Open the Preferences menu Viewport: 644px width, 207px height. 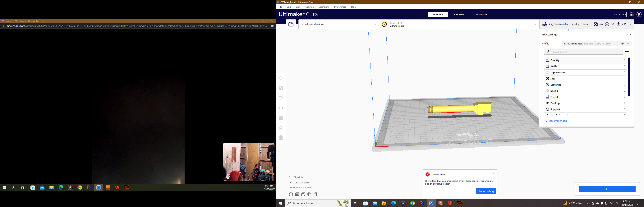pos(340,7)
